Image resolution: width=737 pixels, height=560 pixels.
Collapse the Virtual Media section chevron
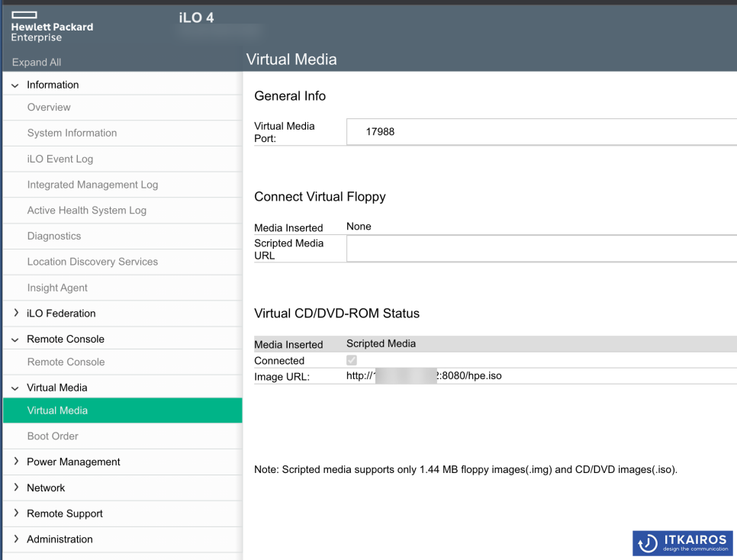[15, 388]
